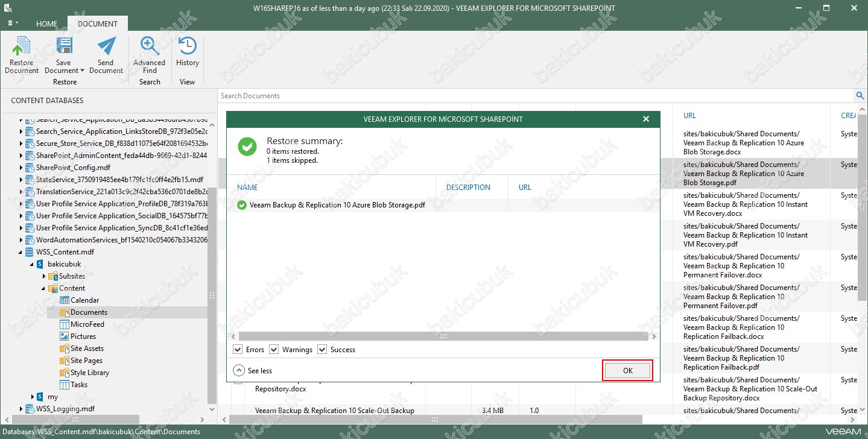This screenshot has height=439, width=868.
Task: Sort by NAME column in restore summary
Action: click(247, 188)
